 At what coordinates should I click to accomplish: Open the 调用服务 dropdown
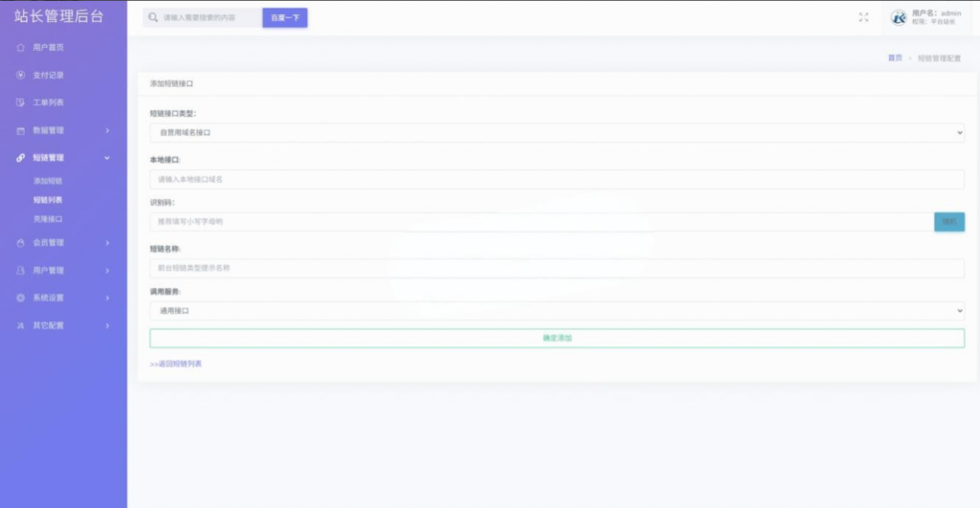[556, 311]
